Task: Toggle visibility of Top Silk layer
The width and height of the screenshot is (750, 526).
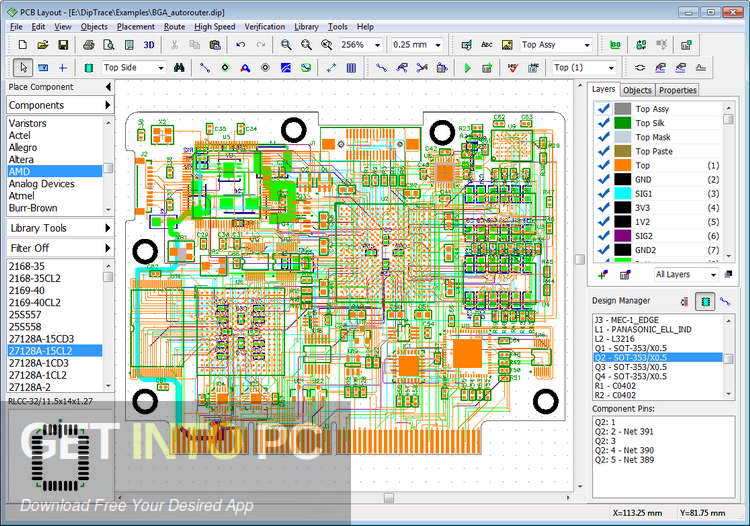Action: [604, 123]
